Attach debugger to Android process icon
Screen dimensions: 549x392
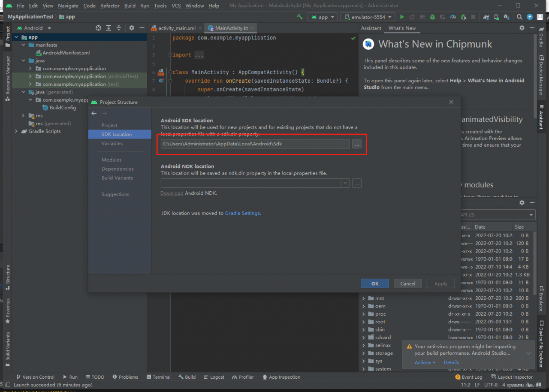coord(463,17)
